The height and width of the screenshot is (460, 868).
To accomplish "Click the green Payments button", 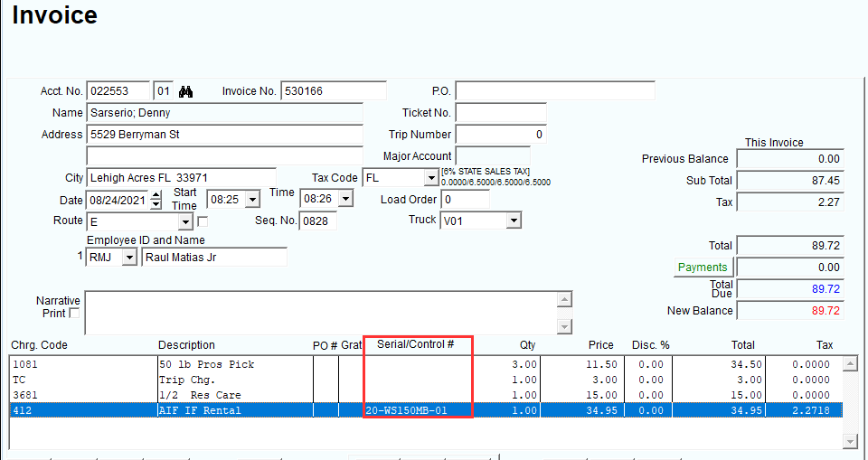I will coord(703,268).
